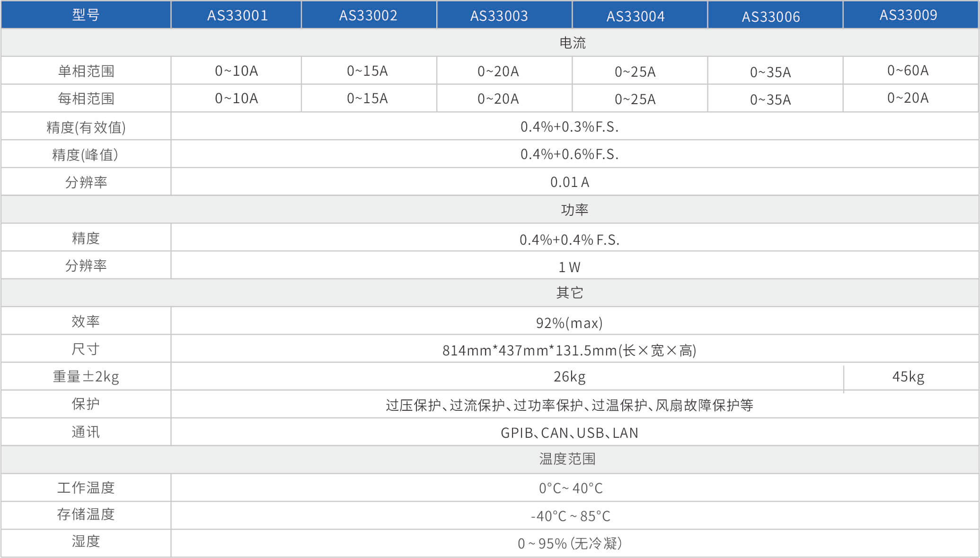Click the 电流 section heading row

point(573,43)
